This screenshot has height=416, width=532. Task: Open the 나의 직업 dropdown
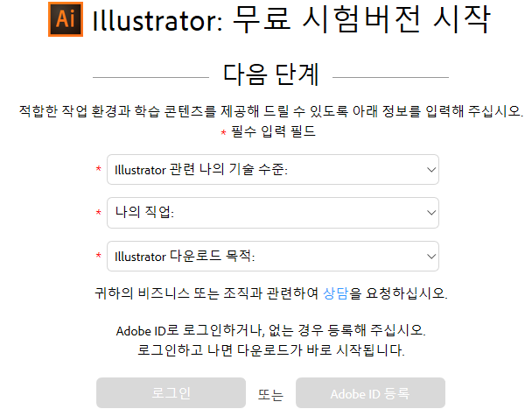273,213
